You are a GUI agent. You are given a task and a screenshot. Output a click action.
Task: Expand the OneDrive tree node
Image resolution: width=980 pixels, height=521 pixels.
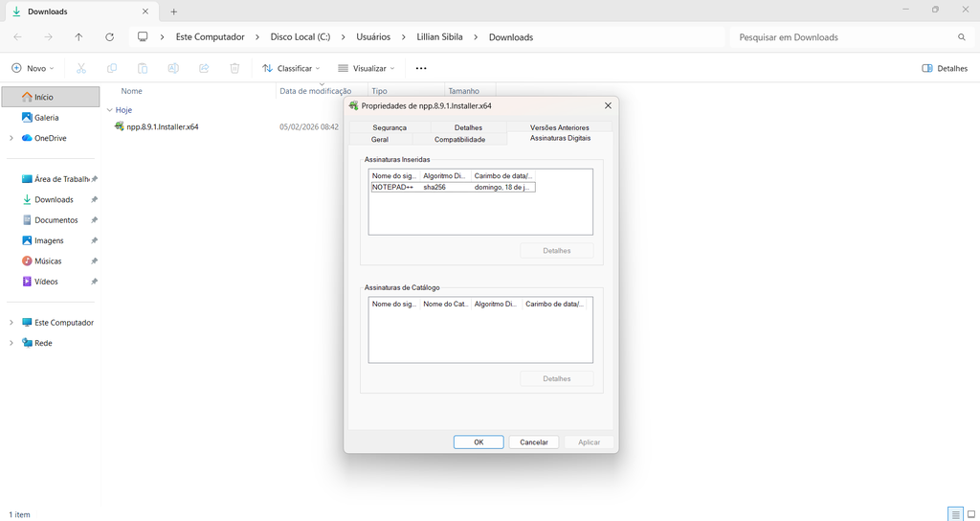pyautogui.click(x=11, y=138)
